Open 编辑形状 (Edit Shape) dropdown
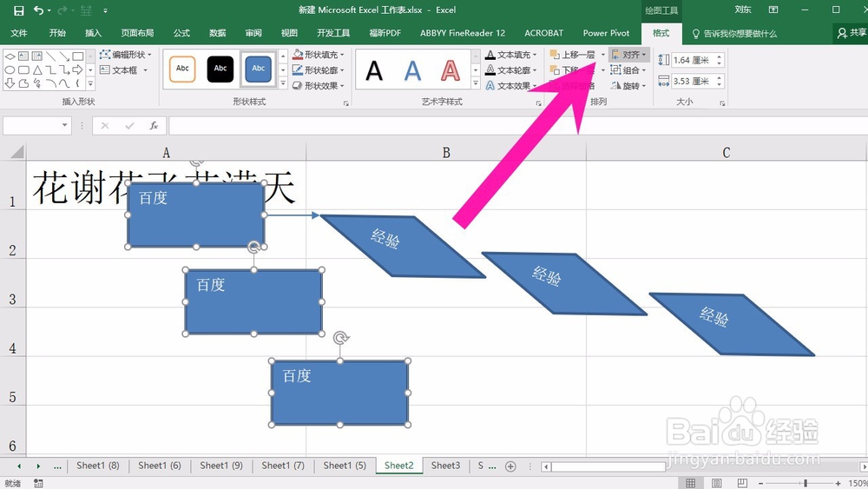 (126, 55)
